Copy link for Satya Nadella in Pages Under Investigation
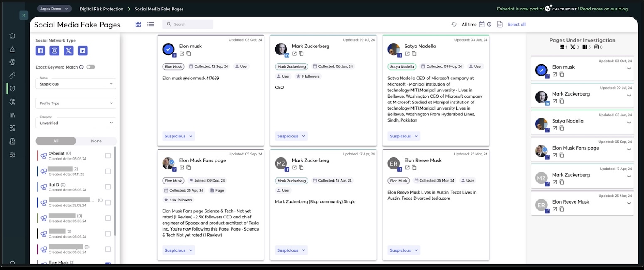Screen dimensions: 644x270 coord(562,128)
